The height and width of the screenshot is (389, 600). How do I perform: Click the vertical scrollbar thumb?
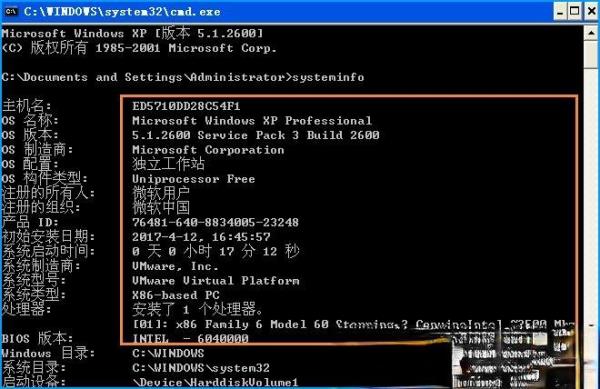pyautogui.click(x=591, y=55)
